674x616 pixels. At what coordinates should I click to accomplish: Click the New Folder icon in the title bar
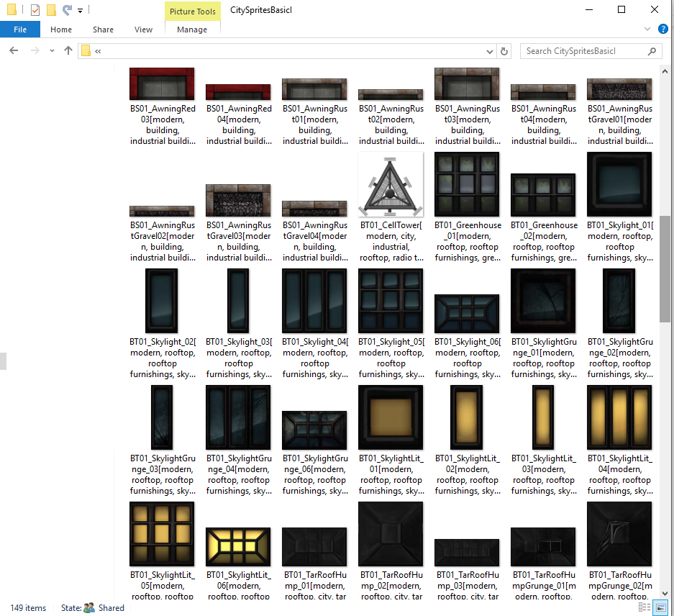coord(51,10)
